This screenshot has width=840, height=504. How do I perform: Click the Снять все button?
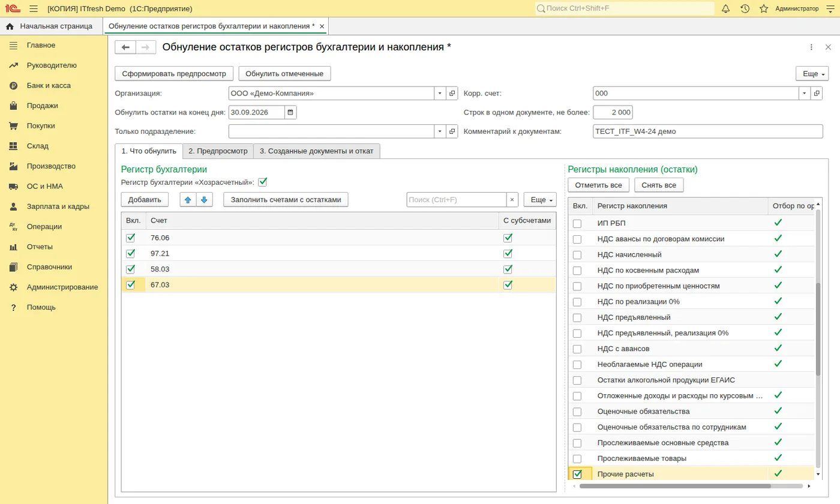(659, 185)
